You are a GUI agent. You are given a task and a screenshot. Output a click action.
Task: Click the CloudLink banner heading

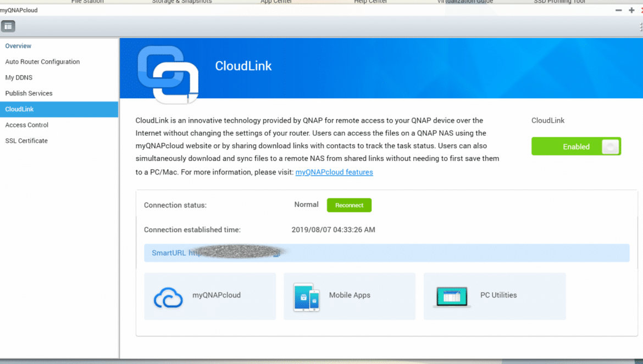[243, 66]
